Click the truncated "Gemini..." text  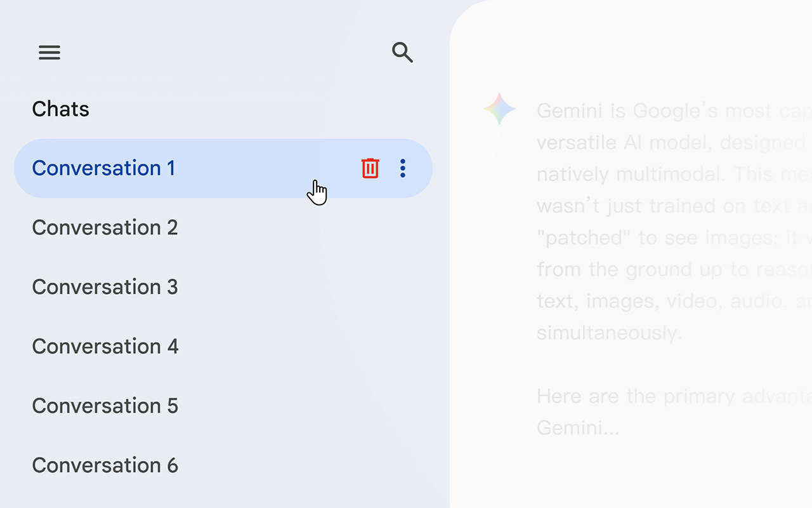578,428
